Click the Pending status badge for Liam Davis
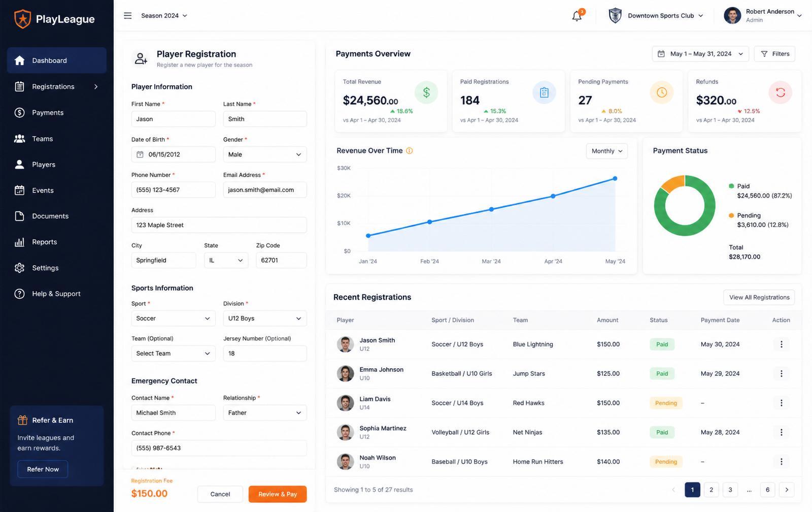812x512 pixels. 666,403
